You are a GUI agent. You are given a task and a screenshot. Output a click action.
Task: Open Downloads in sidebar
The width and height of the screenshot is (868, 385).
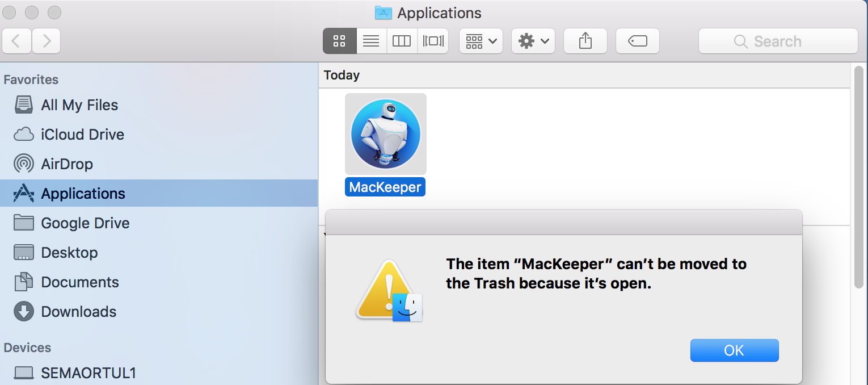tap(159, 312)
